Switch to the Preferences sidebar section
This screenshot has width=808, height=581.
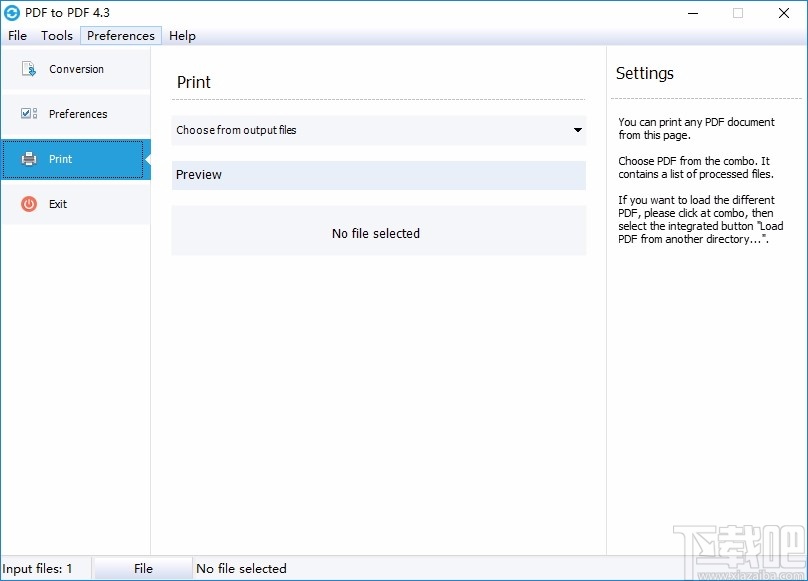coord(76,113)
